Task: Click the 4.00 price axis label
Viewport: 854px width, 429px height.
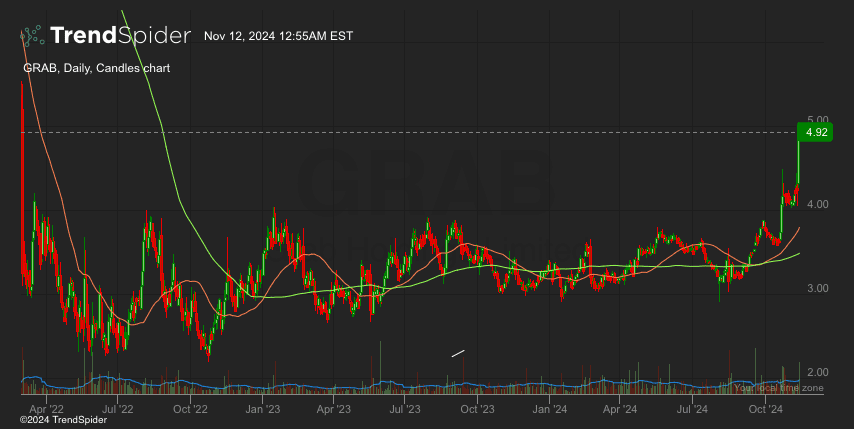Action: coord(817,204)
